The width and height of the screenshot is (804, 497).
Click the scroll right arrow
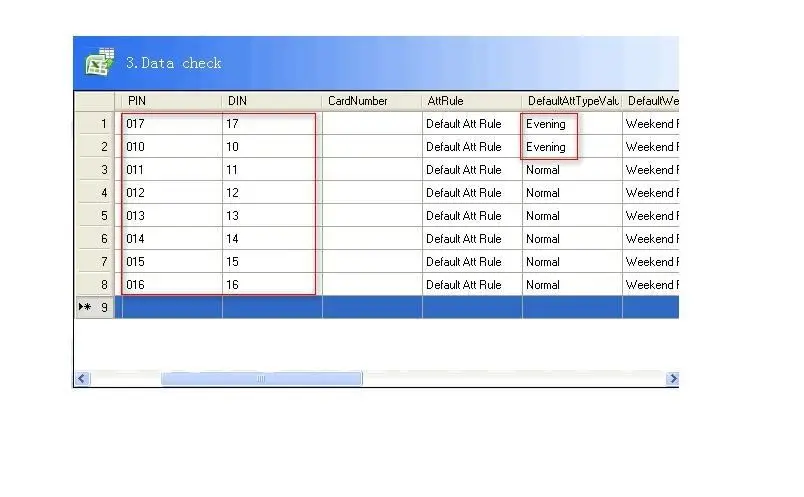pyautogui.click(x=672, y=379)
